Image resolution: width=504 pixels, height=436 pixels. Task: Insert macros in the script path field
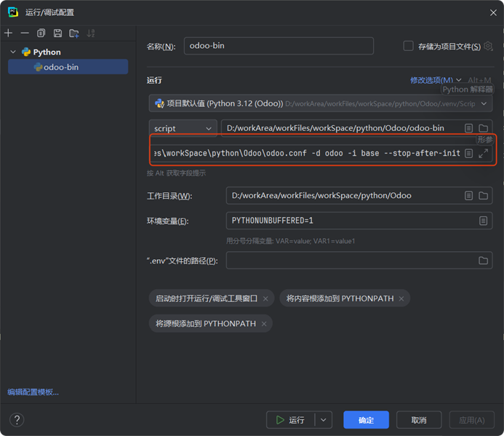pos(468,128)
